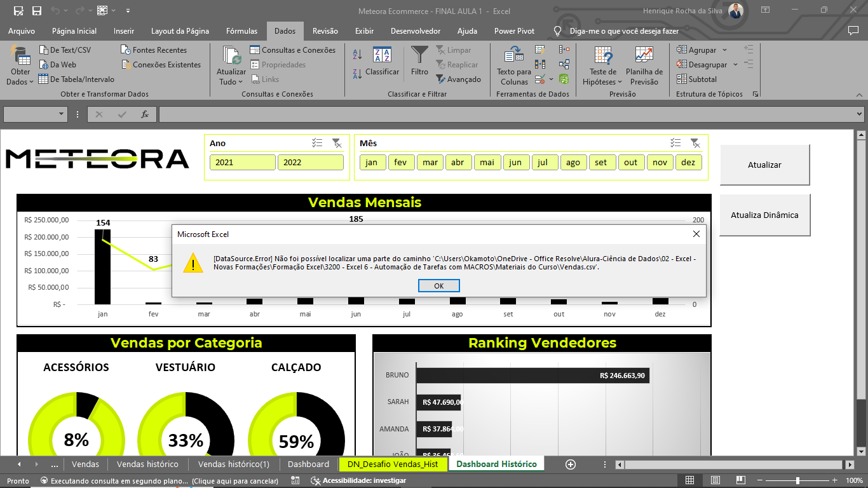Toggle the 2022 year slicer

(x=310, y=163)
